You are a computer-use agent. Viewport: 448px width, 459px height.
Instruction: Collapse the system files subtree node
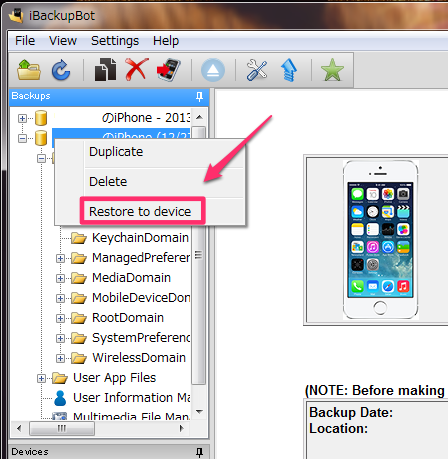pos(41,158)
